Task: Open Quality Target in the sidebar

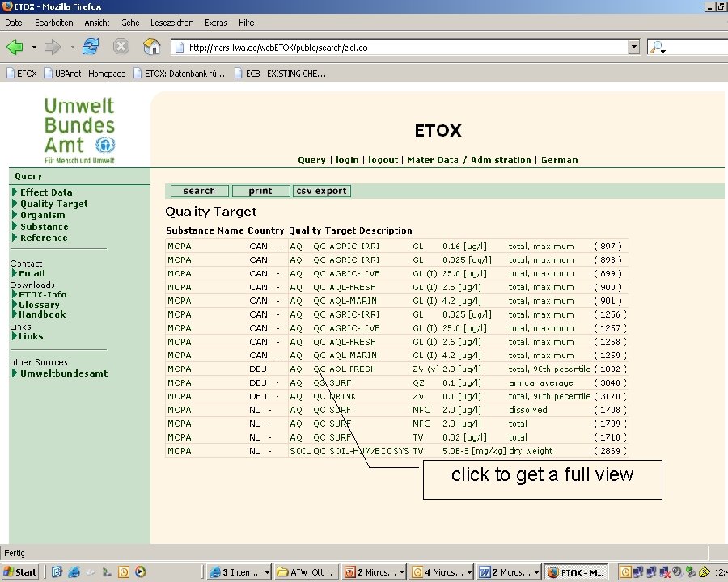Action: 53,204
